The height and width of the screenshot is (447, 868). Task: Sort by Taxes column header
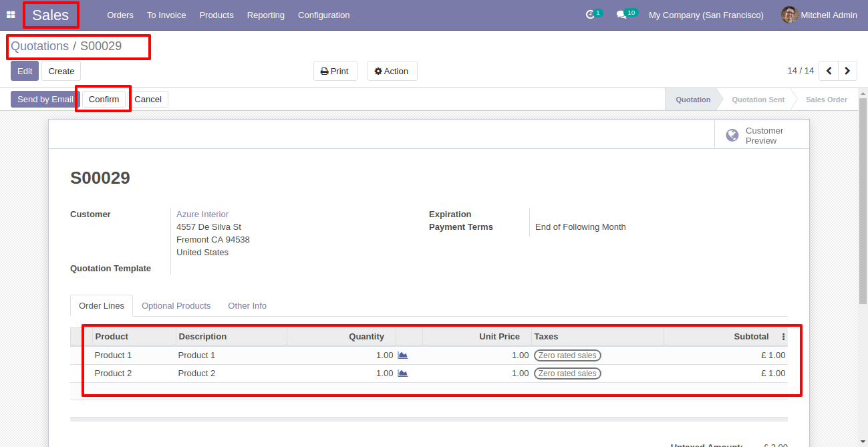[597, 337]
